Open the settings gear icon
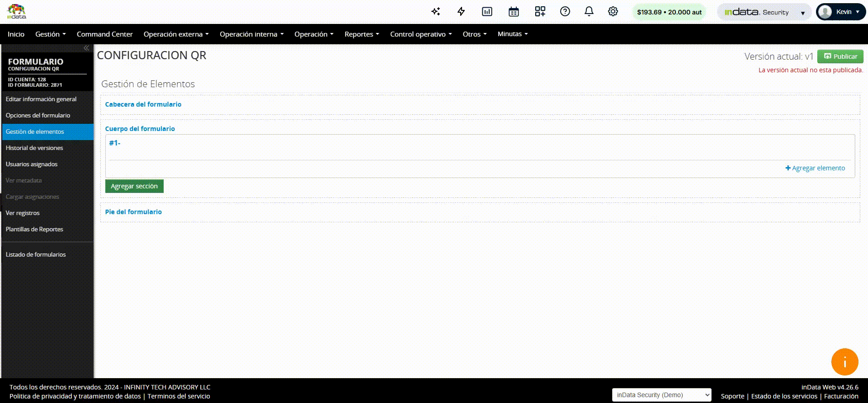This screenshot has height=403, width=868. pyautogui.click(x=613, y=12)
